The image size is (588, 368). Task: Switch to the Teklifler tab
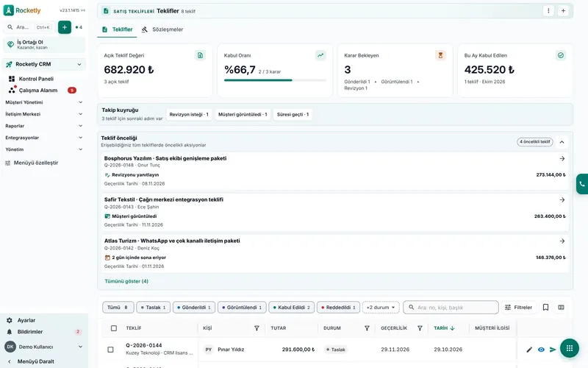click(x=118, y=29)
